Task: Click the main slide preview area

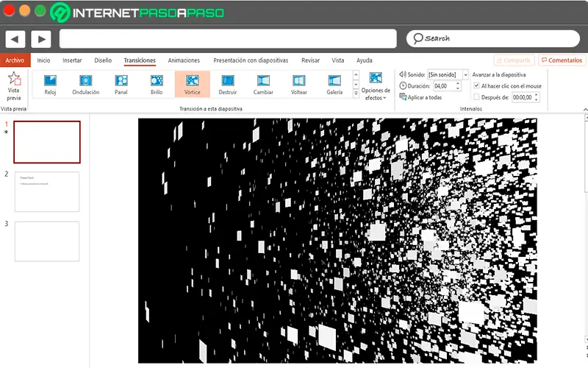Action: click(337, 241)
